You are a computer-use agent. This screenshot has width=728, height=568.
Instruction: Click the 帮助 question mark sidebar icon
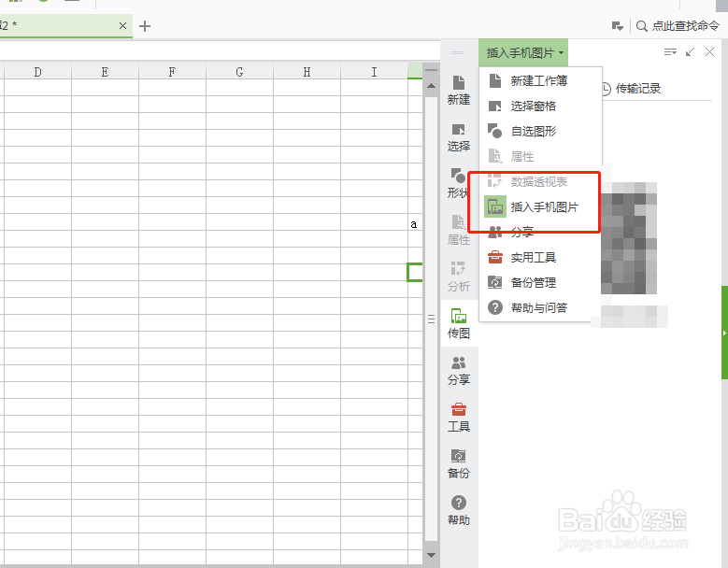click(458, 510)
